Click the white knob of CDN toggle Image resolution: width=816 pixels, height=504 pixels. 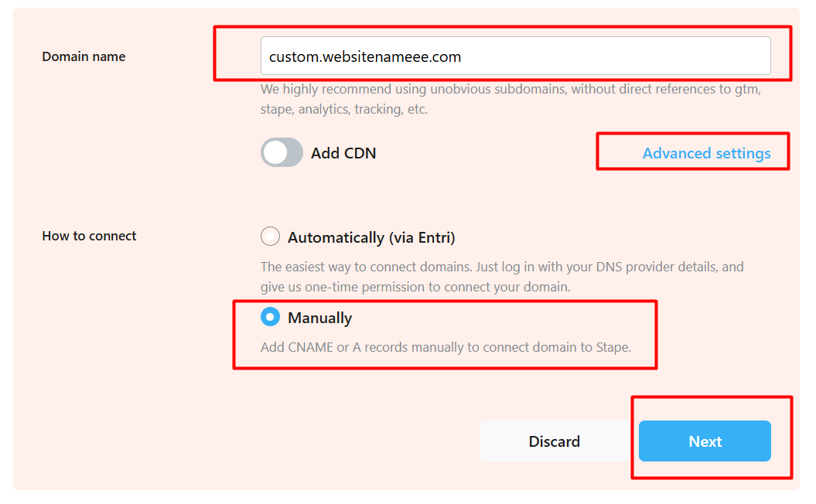tap(274, 153)
